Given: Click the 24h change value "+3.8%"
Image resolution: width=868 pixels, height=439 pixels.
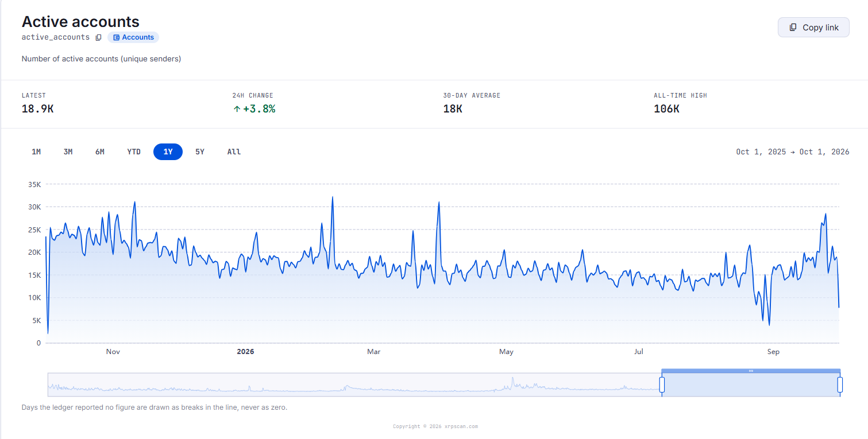Looking at the screenshot, I should pos(259,109).
